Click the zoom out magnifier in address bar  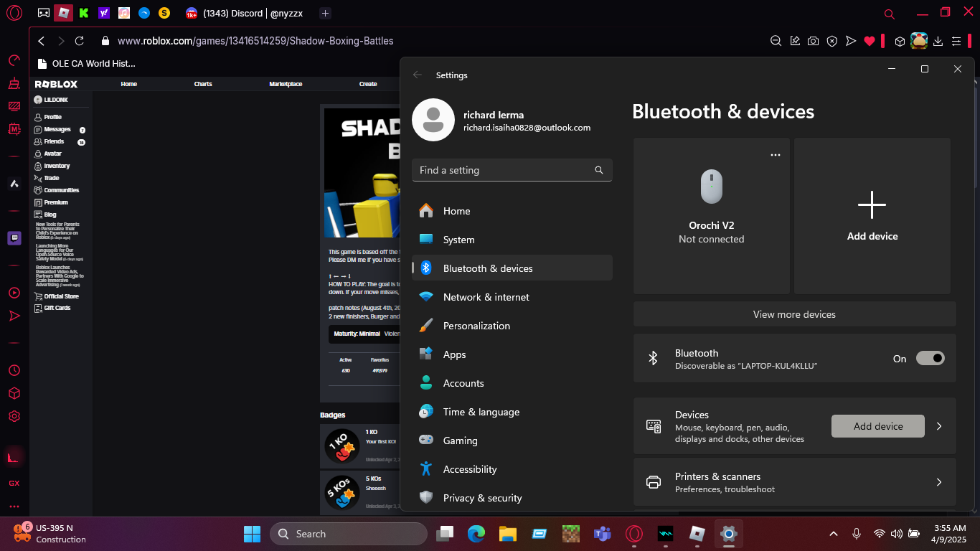pyautogui.click(x=776, y=41)
